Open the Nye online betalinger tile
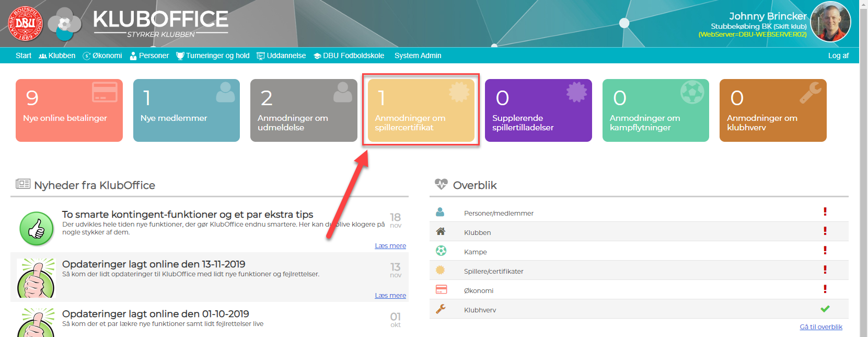 (69, 110)
